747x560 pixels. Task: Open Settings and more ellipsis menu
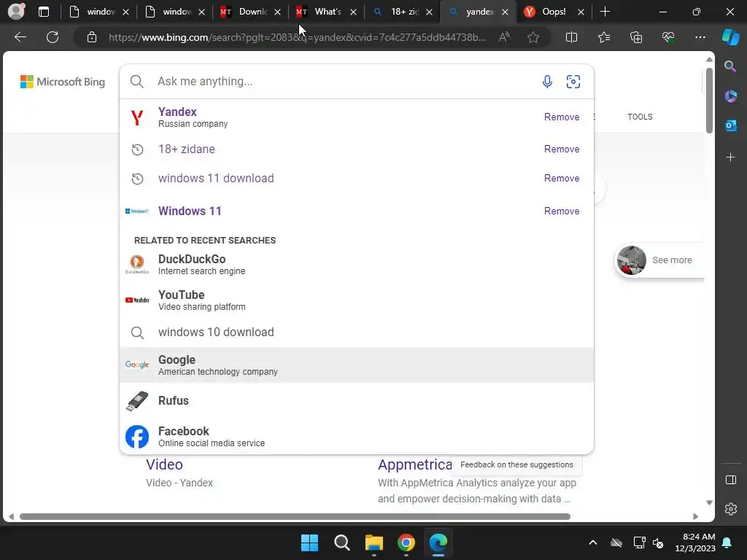pos(700,37)
